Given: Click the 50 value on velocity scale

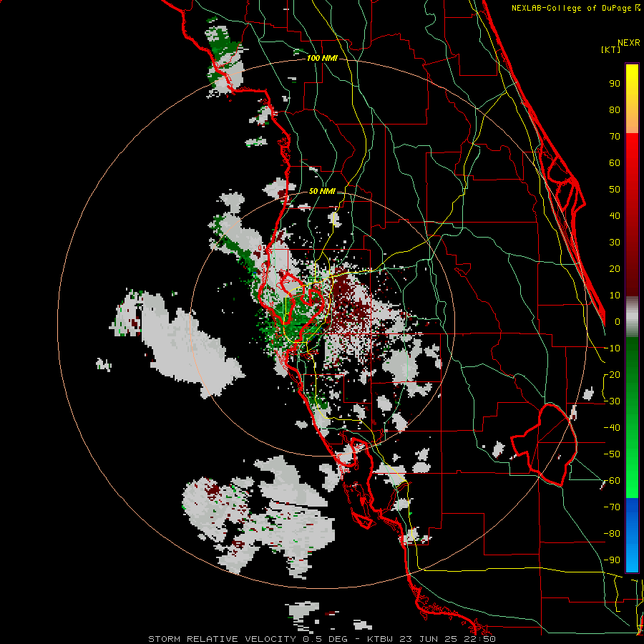Looking at the screenshot, I should click(615, 190).
